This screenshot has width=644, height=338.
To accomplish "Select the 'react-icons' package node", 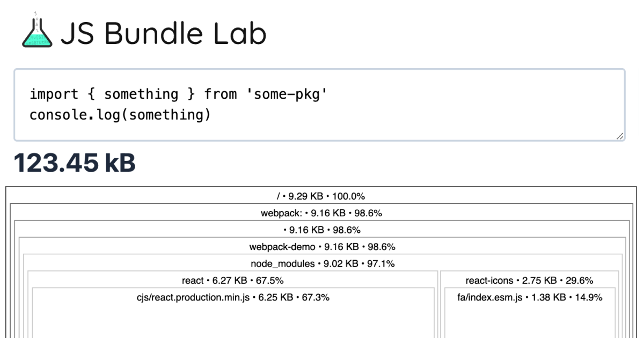I will pos(529,280).
